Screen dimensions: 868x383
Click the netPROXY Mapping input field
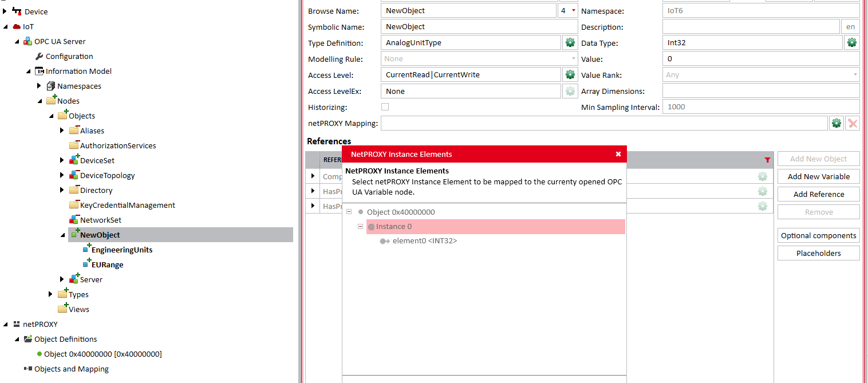(604, 123)
